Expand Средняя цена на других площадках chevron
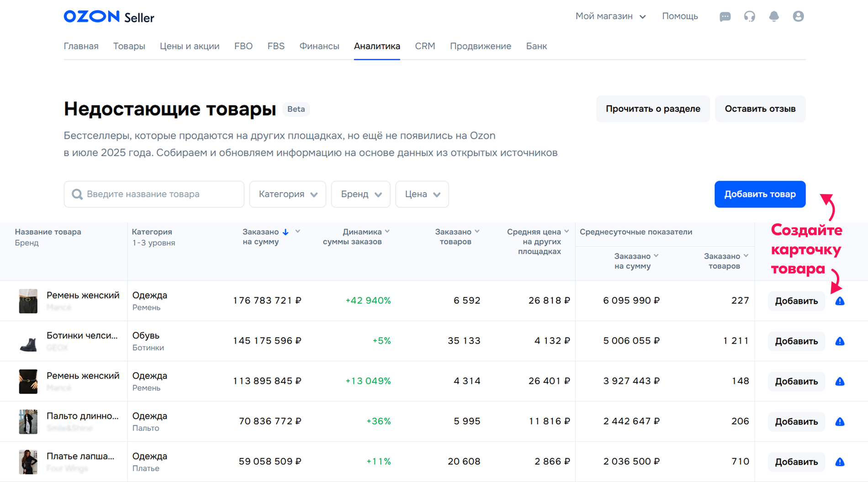The width and height of the screenshot is (868, 482). (566, 231)
